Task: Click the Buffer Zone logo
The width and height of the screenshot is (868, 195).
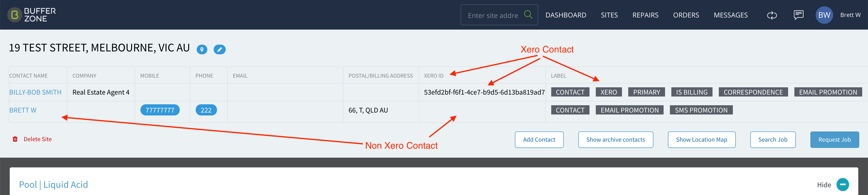Action: (x=32, y=15)
